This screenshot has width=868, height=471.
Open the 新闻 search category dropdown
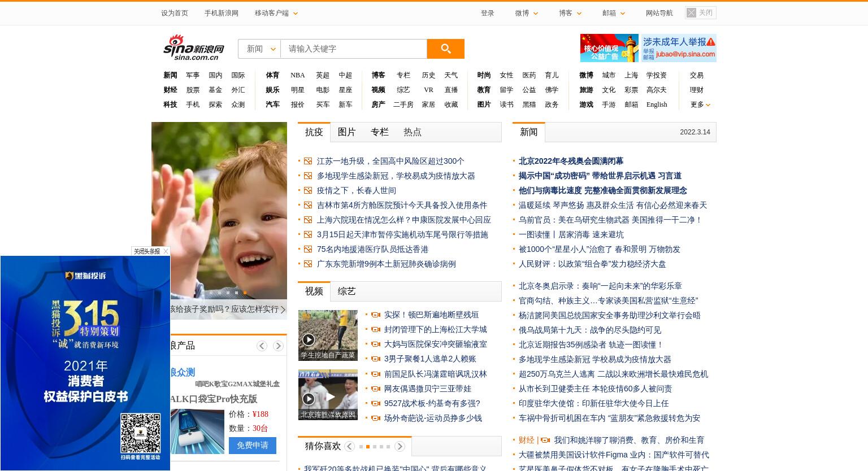pos(259,49)
